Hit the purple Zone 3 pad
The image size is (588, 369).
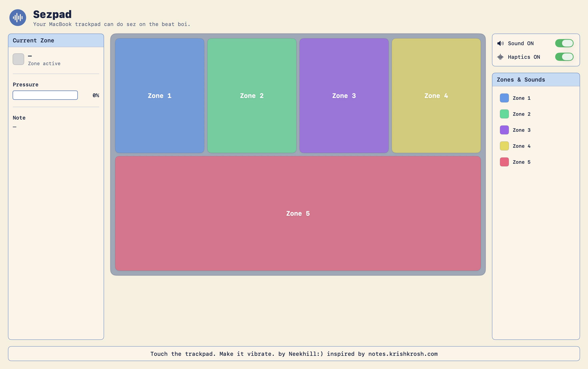point(344,96)
